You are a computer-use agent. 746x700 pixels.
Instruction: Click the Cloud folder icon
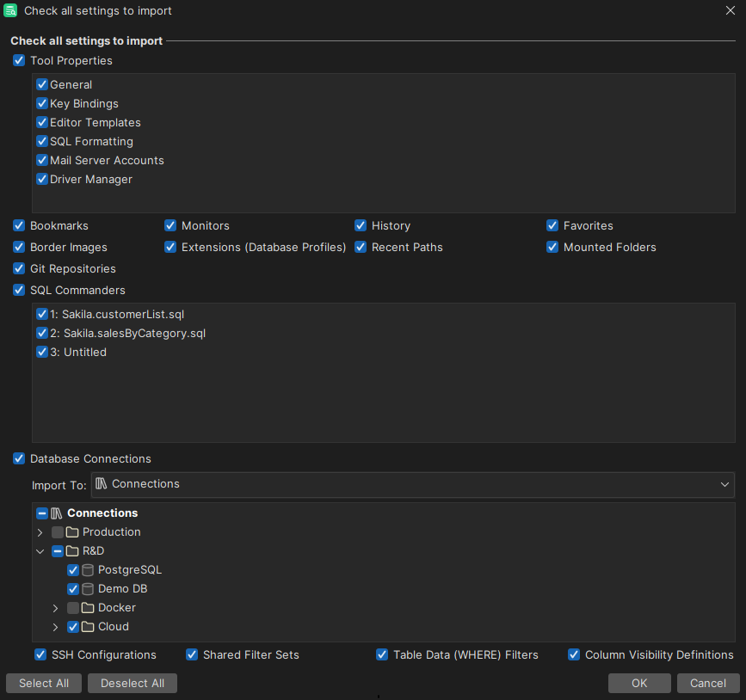point(87,626)
